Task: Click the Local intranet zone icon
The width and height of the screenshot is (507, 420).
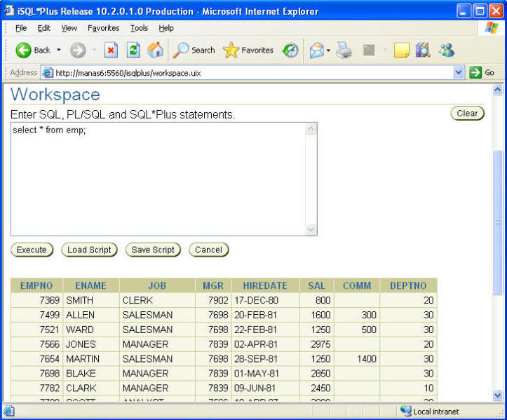Action: 405,412
